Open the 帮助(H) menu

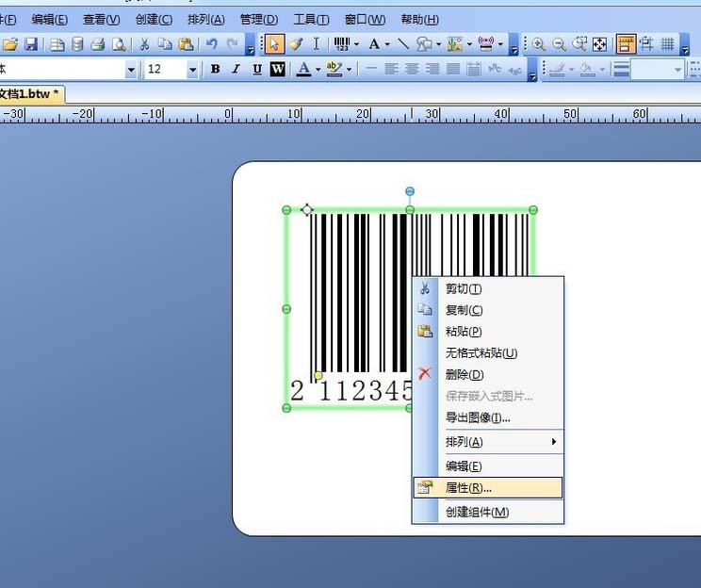tap(420, 19)
